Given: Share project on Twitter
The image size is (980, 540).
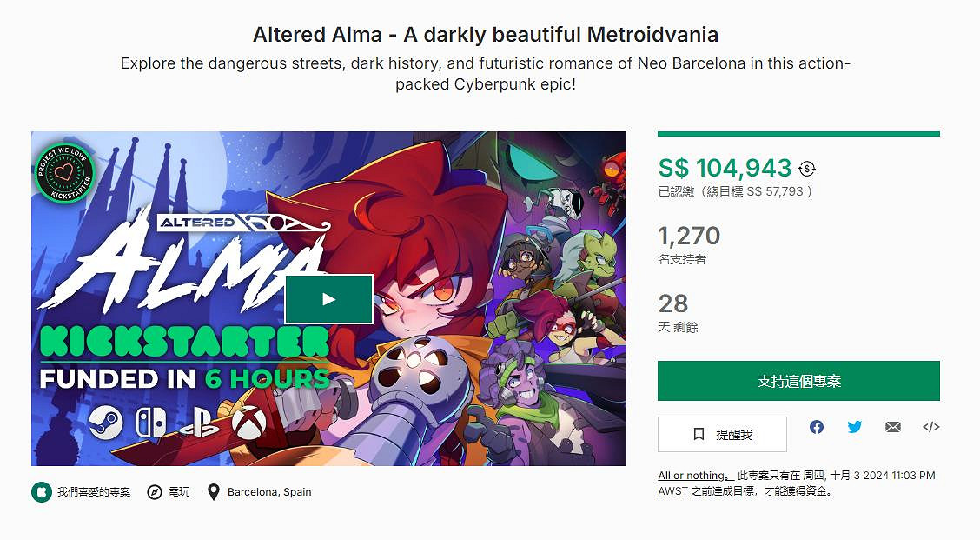Looking at the screenshot, I should point(855,427).
